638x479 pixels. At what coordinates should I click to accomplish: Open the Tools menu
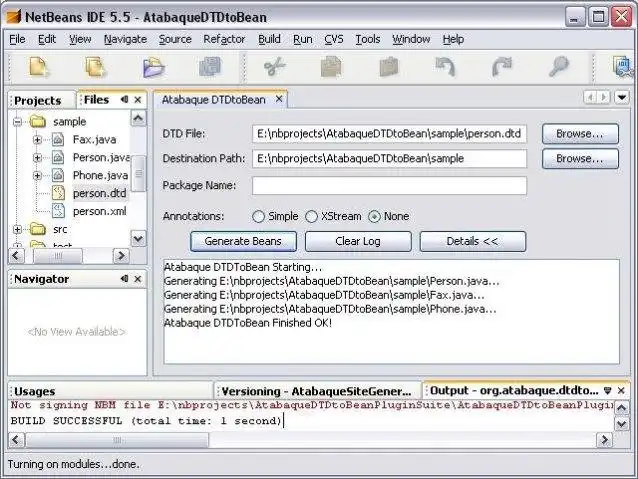368,39
